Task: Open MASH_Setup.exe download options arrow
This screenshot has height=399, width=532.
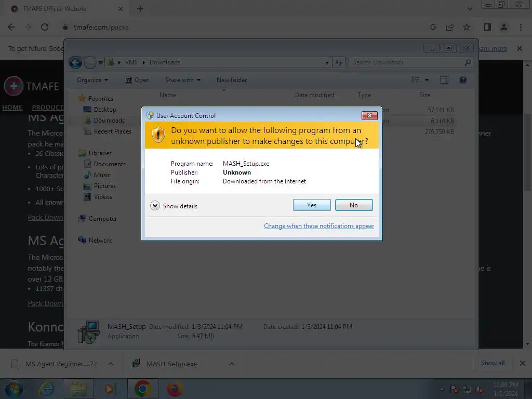Action: pyautogui.click(x=232, y=364)
